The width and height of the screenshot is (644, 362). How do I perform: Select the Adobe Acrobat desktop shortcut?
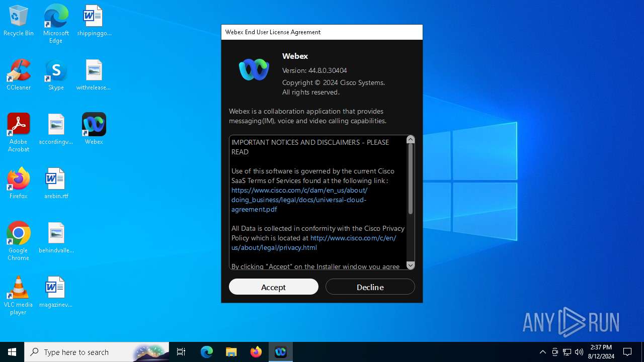click(19, 133)
